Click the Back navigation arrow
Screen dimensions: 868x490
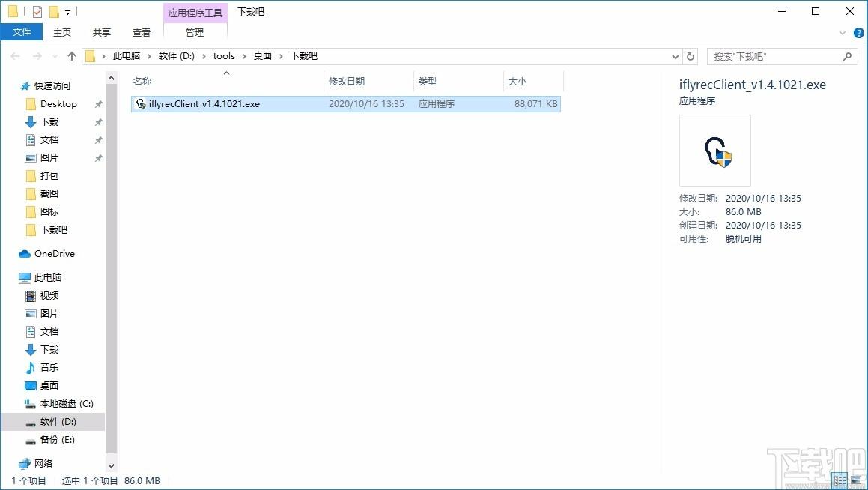tap(16, 56)
